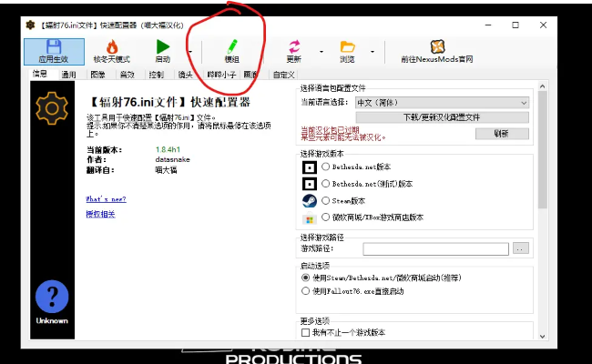Click the 应用生效 save icon
592x364 pixels.
[54, 47]
